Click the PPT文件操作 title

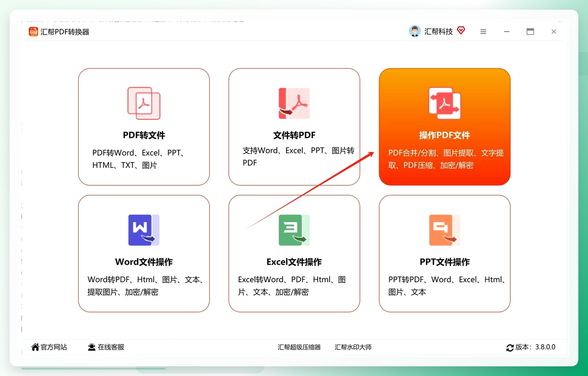(x=445, y=262)
